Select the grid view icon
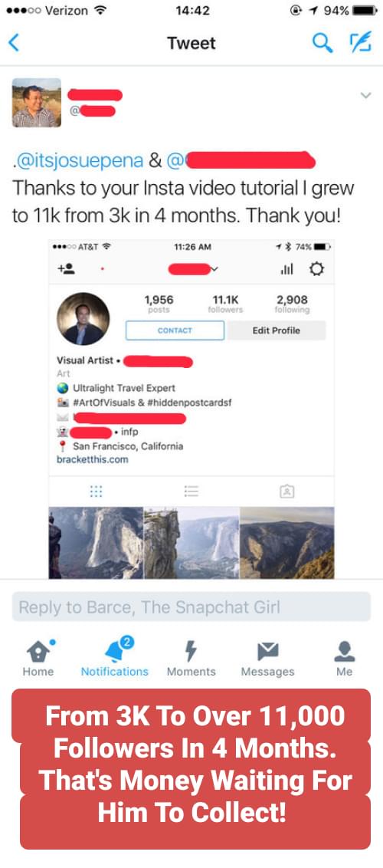 pyautogui.click(x=96, y=491)
